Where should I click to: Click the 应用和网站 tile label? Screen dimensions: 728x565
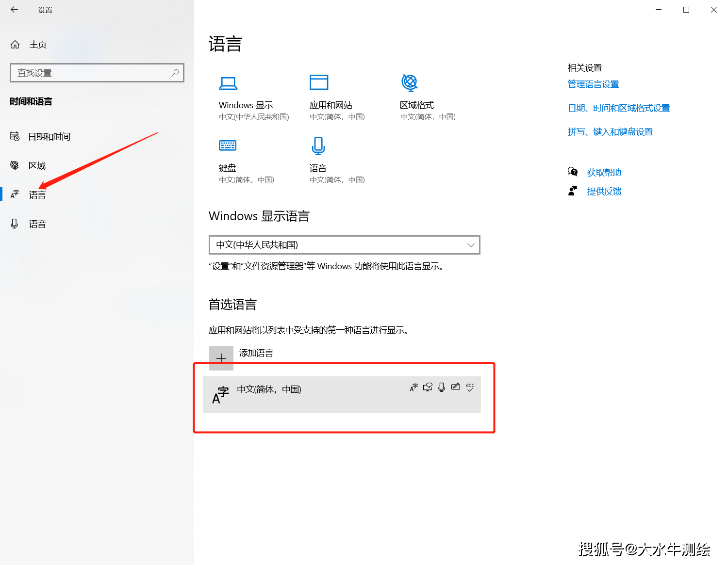[331, 105]
